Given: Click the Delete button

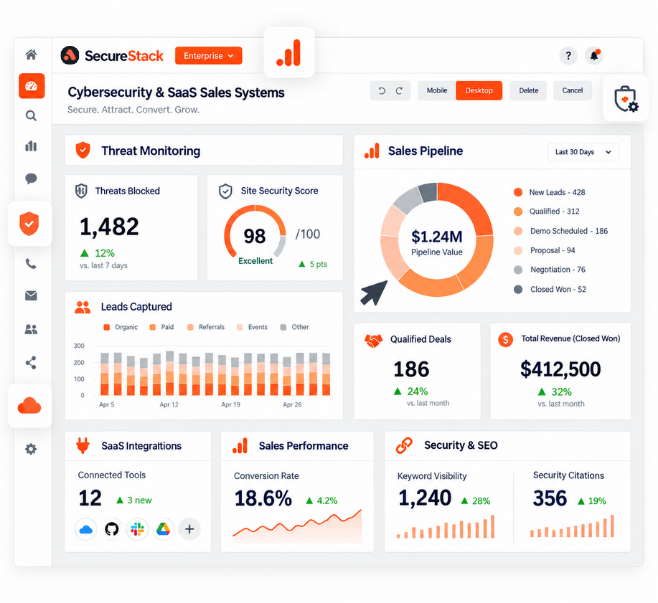Looking at the screenshot, I should 528,91.
